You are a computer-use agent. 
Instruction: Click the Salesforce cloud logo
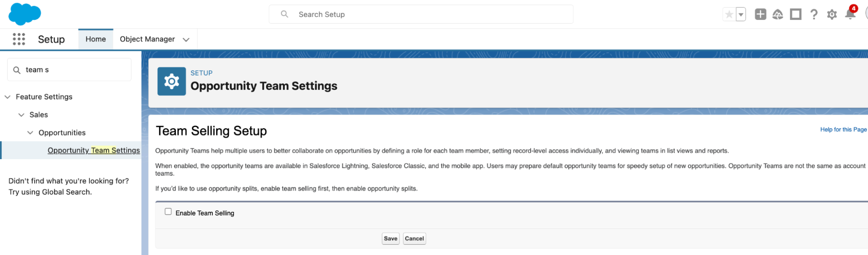[25, 14]
